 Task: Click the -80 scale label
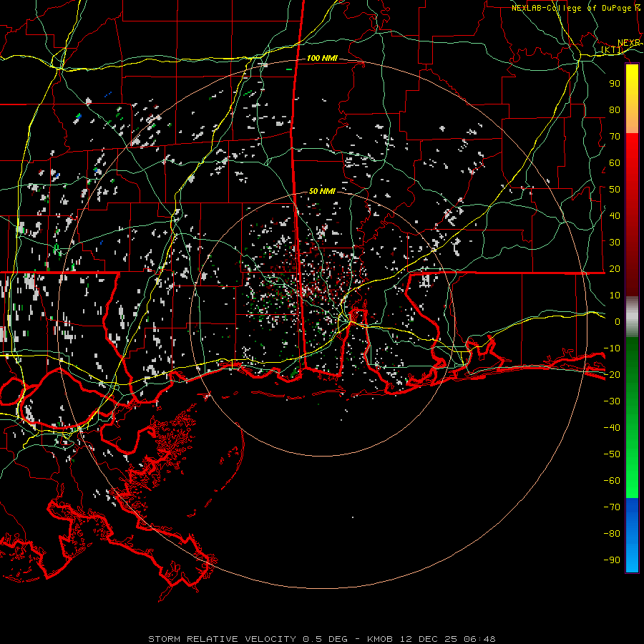[x=612, y=534]
